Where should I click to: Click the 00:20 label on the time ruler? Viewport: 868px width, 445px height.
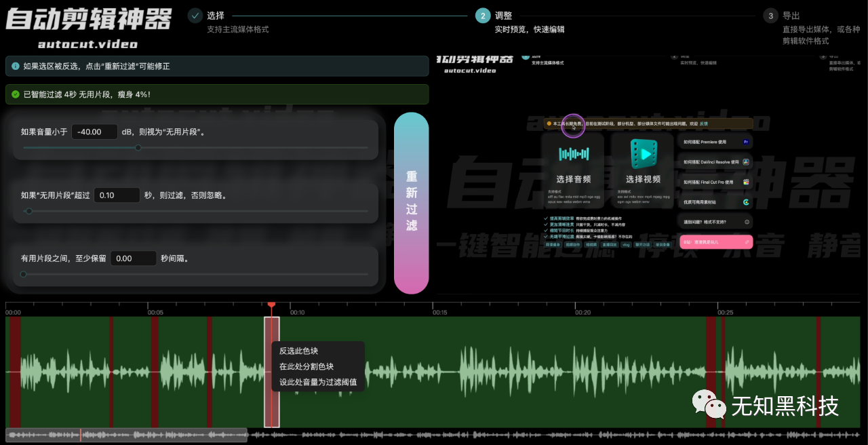point(583,312)
